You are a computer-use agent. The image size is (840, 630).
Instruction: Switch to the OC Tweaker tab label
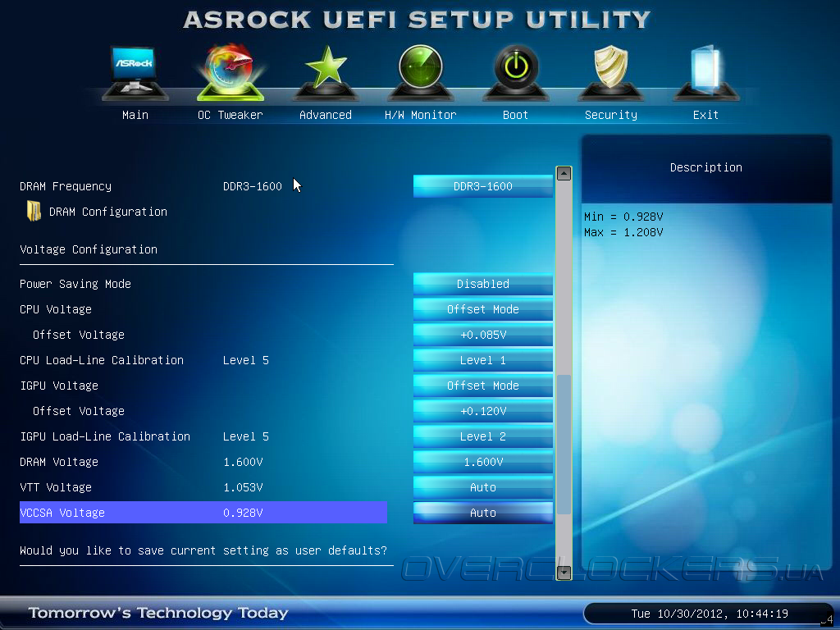click(231, 115)
